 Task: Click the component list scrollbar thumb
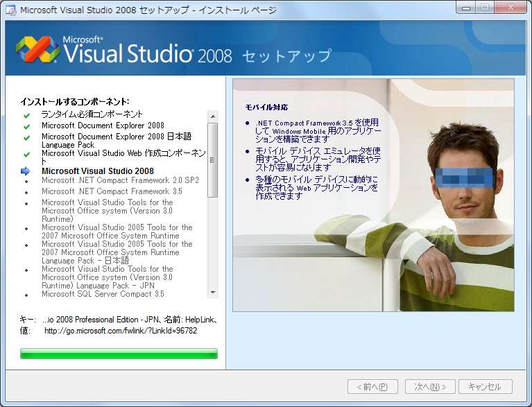[213, 160]
